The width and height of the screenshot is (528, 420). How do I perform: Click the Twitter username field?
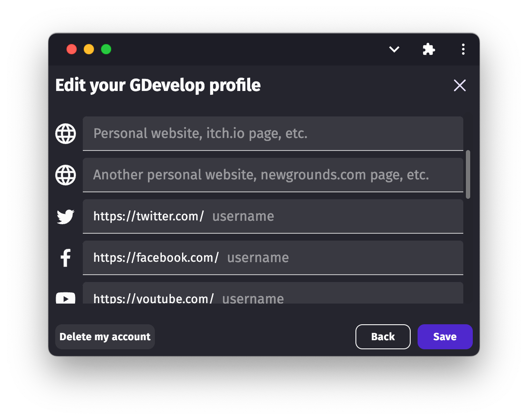click(x=302, y=216)
